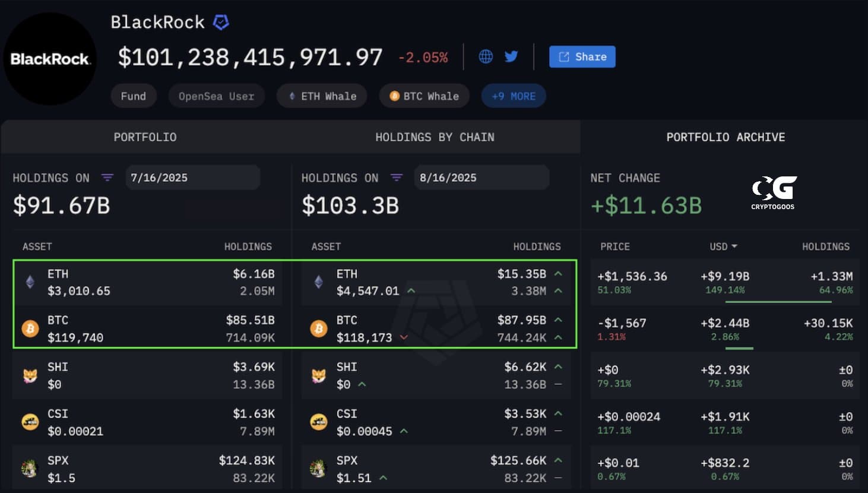Image resolution: width=868 pixels, height=493 pixels.
Task: Click the verified badge beside BlackRock
Action: [x=220, y=22]
